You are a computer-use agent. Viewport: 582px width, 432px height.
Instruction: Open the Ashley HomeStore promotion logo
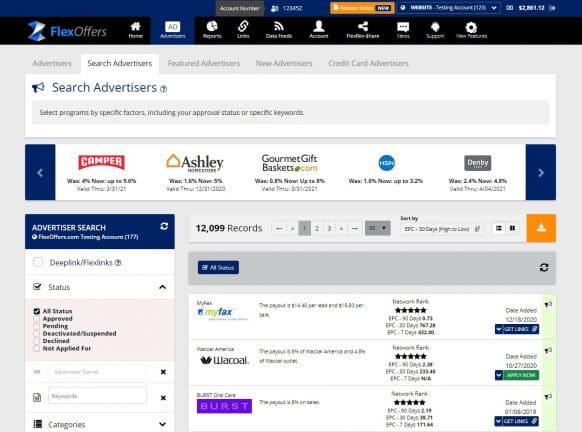pyautogui.click(x=195, y=163)
